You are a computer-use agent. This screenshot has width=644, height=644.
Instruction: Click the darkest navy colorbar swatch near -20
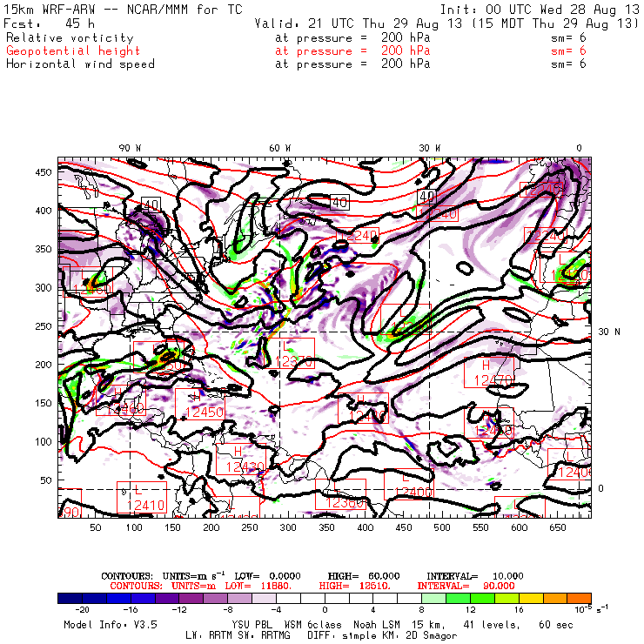click(70, 598)
